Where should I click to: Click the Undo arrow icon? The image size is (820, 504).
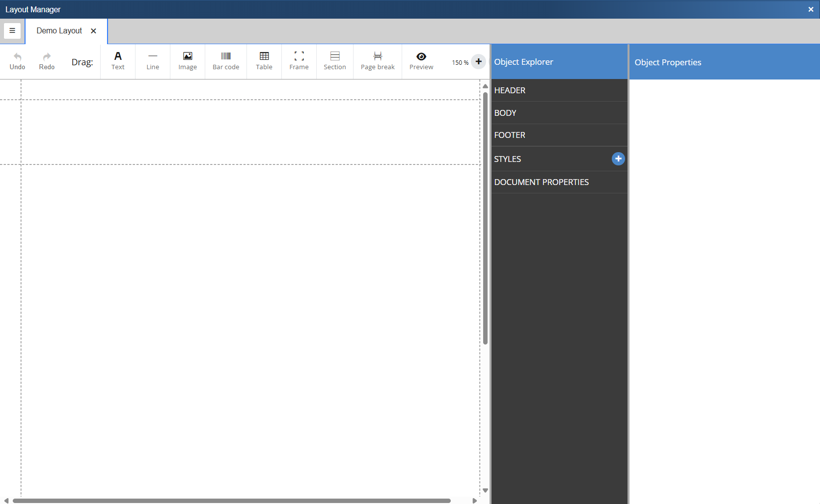coord(17,57)
